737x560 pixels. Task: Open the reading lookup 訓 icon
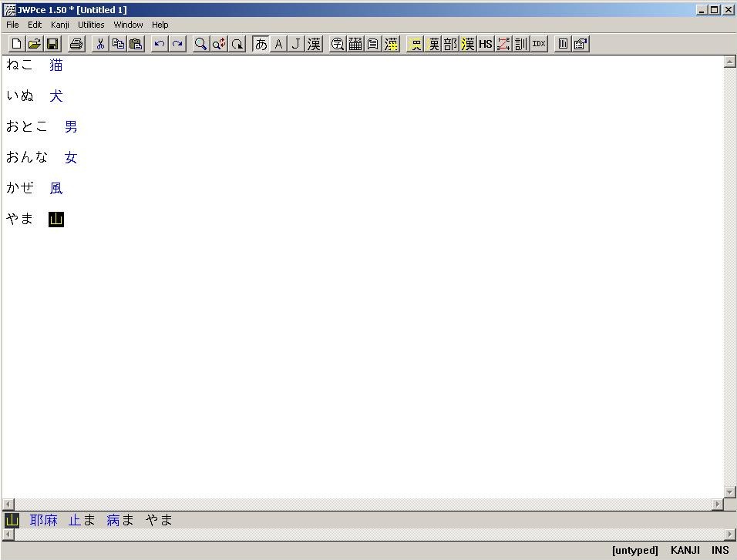521,44
